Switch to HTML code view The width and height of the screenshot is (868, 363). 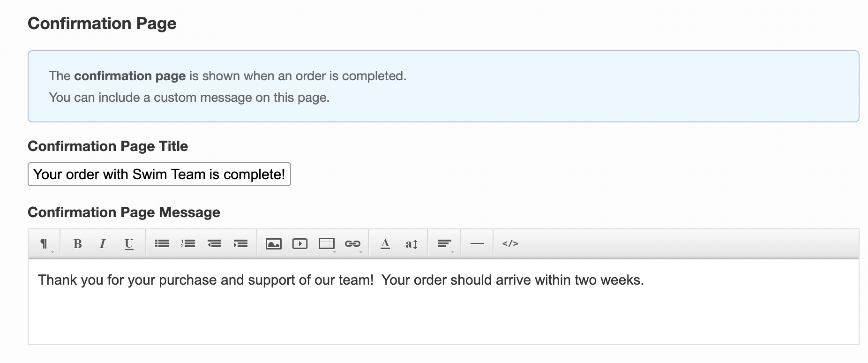point(510,243)
